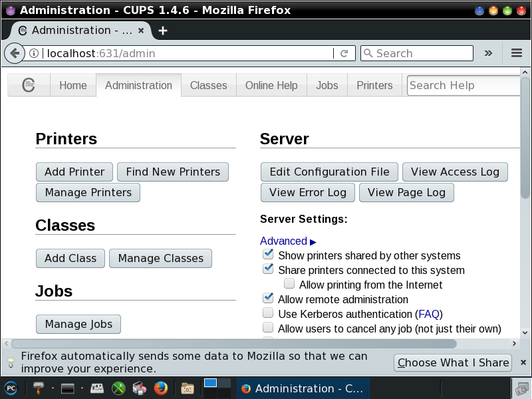
Task: Show more toolbar items via overflow chevron
Action: [488, 53]
